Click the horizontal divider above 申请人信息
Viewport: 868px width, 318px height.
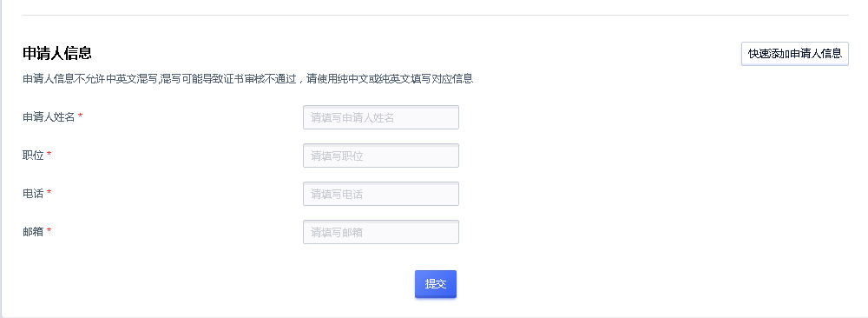pyautogui.click(x=435, y=15)
